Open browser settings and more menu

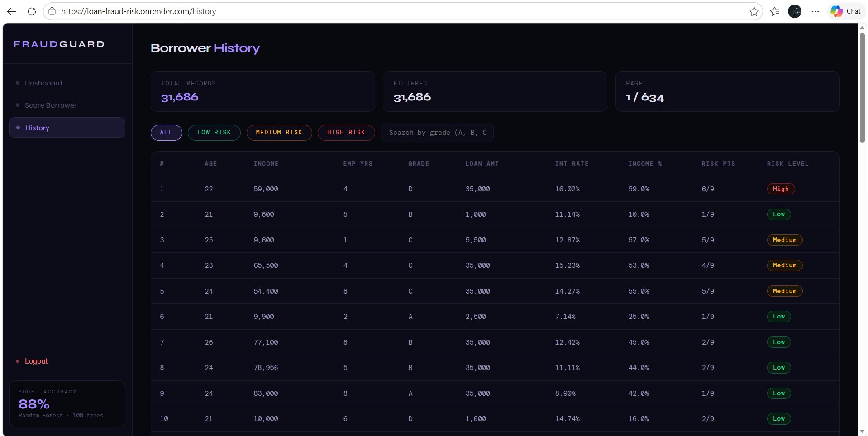coord(815,11)
